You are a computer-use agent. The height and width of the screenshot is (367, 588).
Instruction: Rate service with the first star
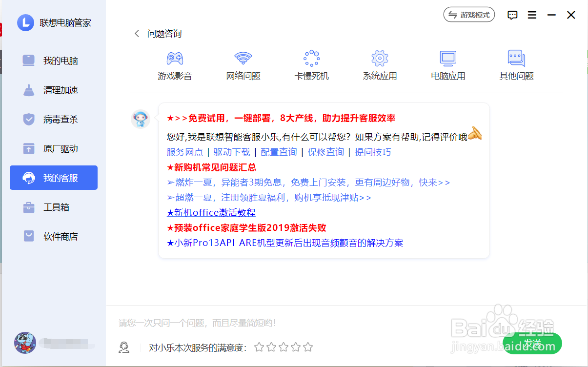click(x=259, y=347)
